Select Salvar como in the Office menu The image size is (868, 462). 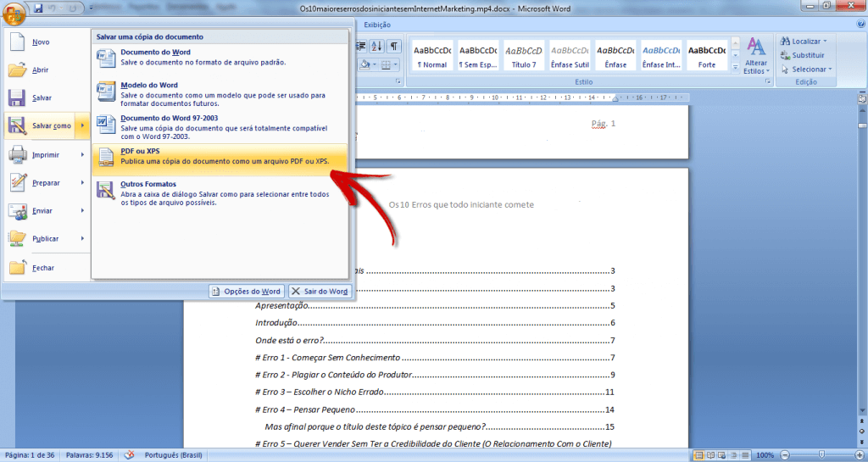[x=47, y=125]
